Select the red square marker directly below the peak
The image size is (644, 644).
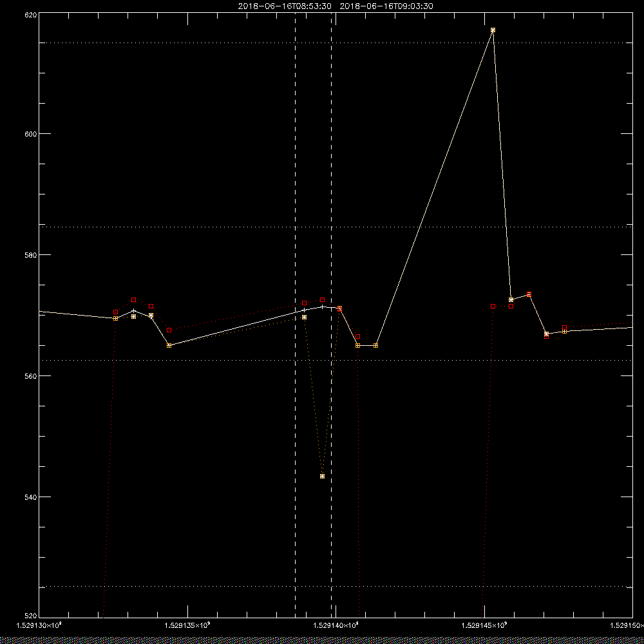coord(493,306)
